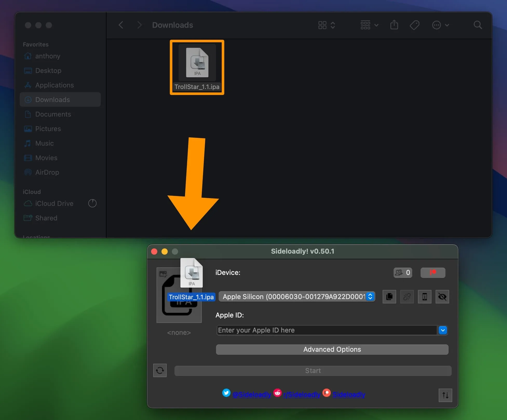Open the @Sideloadly Twitter link
The image size is (507, 420).
[x=252, y=395]
